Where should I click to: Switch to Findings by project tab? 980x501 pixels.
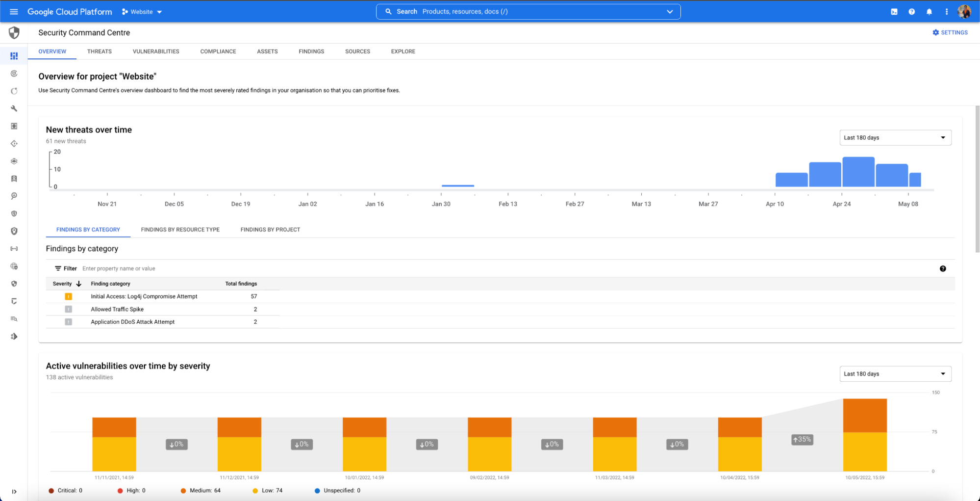pos(270,230)
